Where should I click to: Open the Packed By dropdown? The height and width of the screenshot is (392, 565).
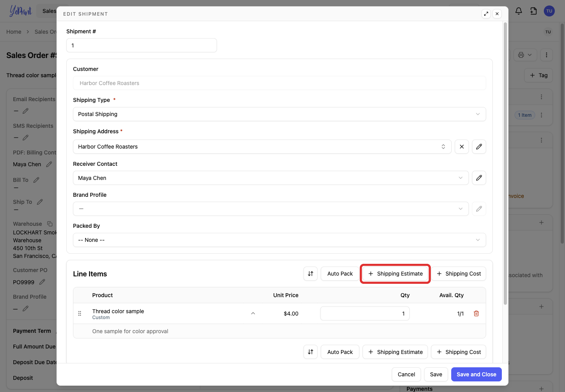point(279,240)
